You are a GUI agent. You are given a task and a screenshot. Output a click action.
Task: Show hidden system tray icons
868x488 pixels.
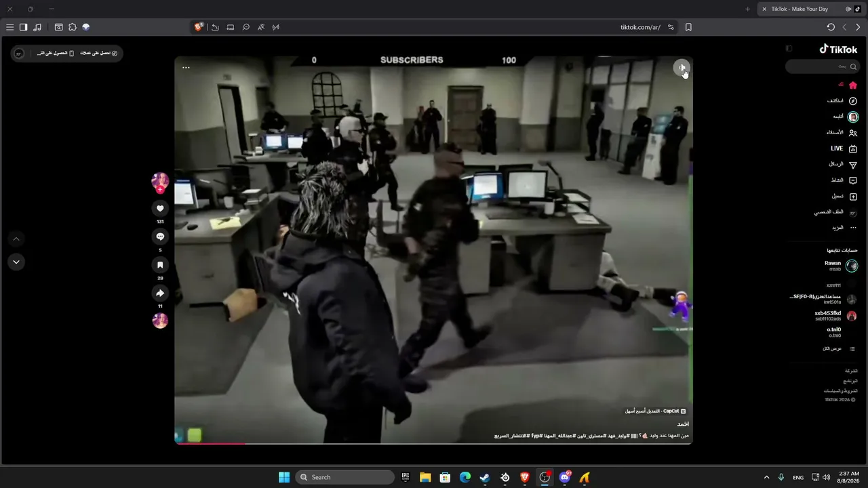[x=766, y=477]
